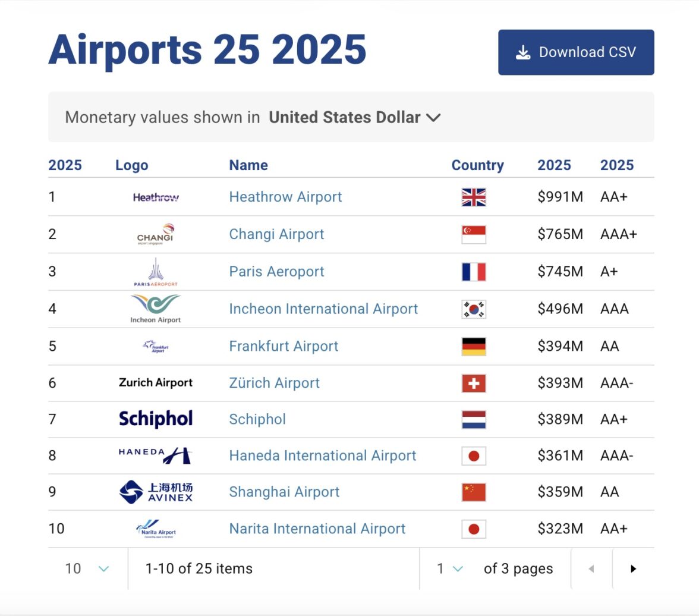The width and height of the screenshot is (699, 616).
Task: Sort by the Country column header
Action: coord(477,165)
